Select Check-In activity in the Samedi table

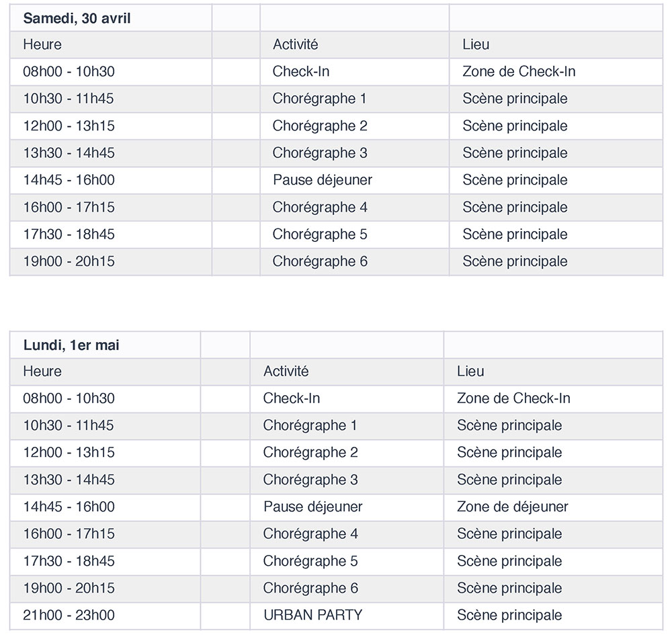[300, 72]
